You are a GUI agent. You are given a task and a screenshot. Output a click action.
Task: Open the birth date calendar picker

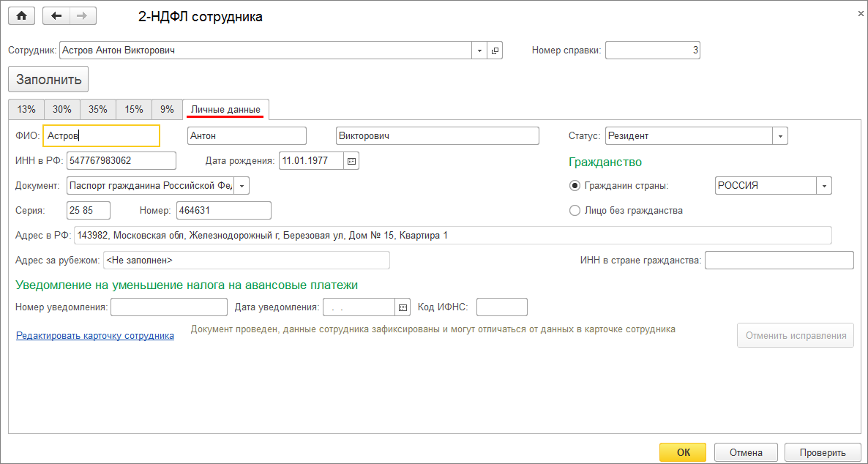click(x=351, y=161)
